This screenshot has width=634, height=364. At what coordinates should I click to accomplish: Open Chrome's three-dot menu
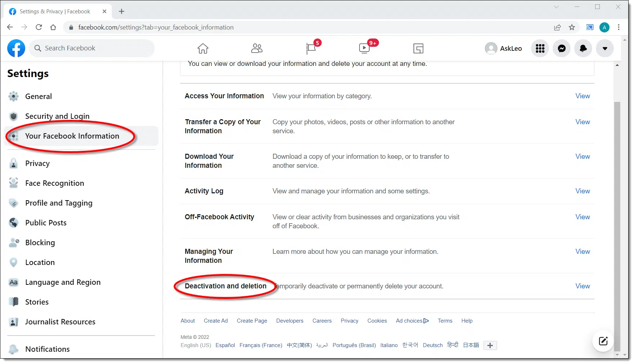click(x=619, y=27)
